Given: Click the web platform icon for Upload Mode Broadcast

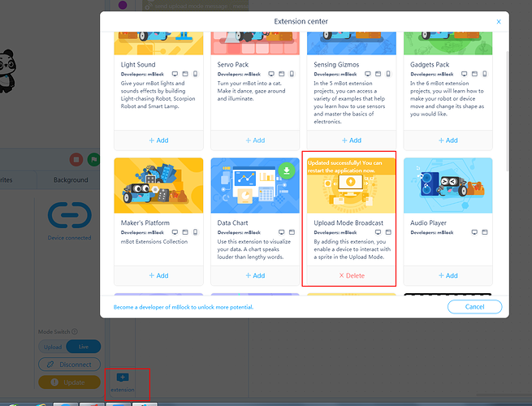Looking at the screenshot, I should tap(388, 232).
